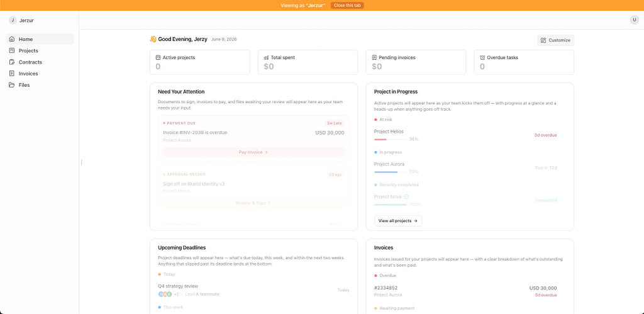
Task: Click the 2w Late badge
Action: tap(333, 123)
